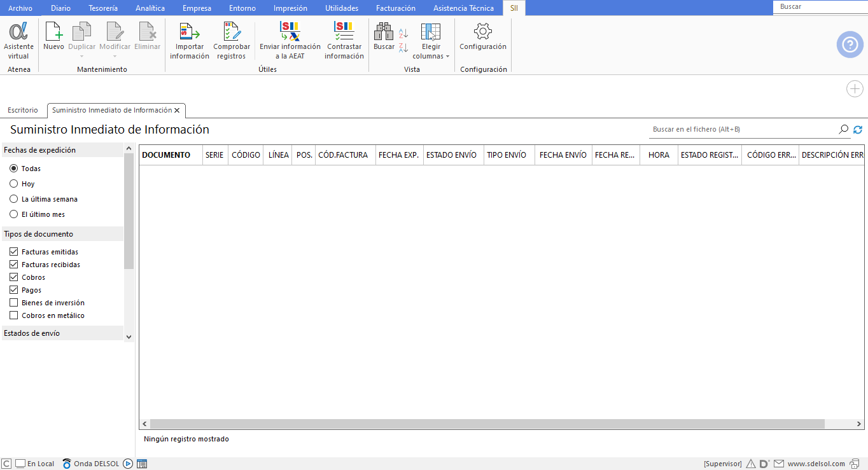This screenshot has width=868, height=470.
Task: Click the Onda DELSOL label
Action: click(96, 464)
